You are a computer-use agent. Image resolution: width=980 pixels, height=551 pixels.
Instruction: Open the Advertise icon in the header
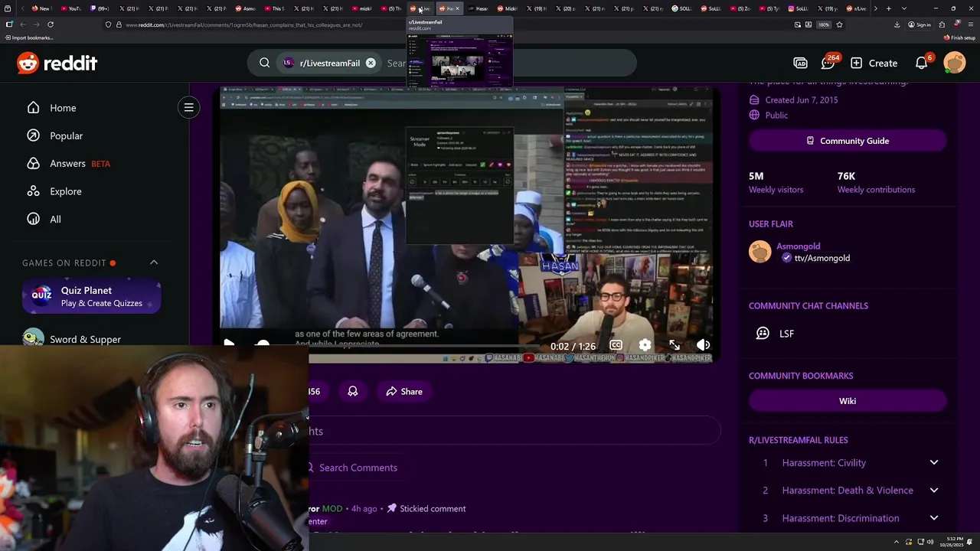click(800, 63)
